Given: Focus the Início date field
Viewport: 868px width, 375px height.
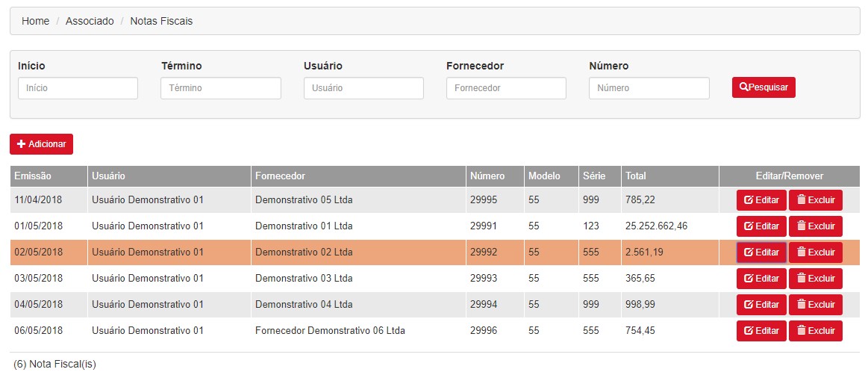Looking at the screenshot, I should [x=78, y=88].
